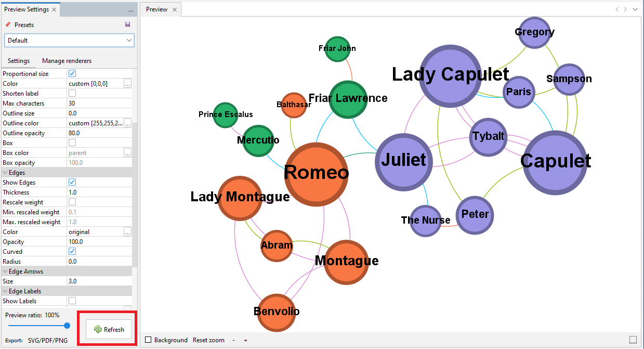Open the Default presets dropdown
Viewport: 644px width, 349px height.
point(69,41)
